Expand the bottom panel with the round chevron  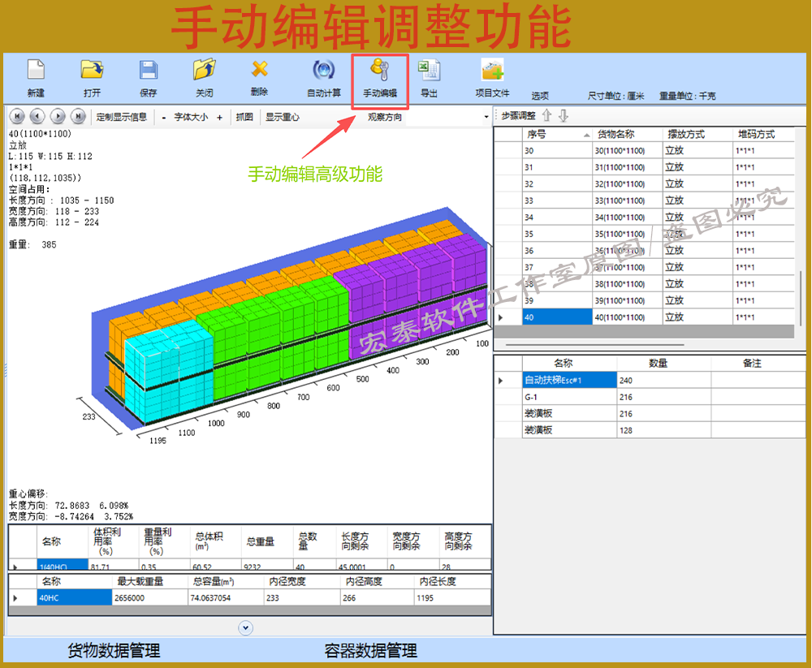pyautogui.click(x=246, y=627)
